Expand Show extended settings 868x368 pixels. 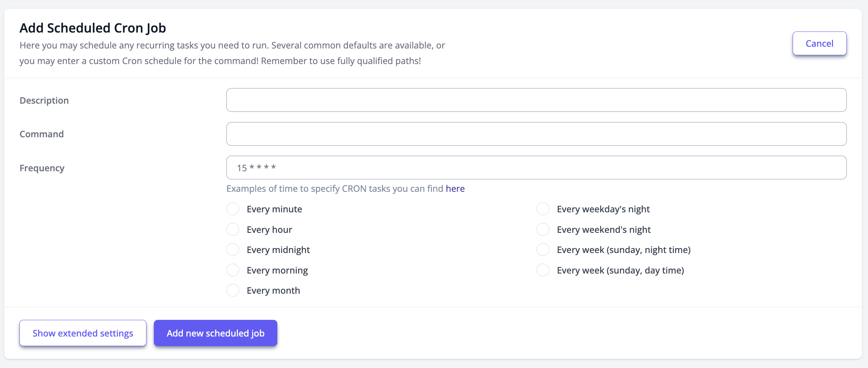83,333
